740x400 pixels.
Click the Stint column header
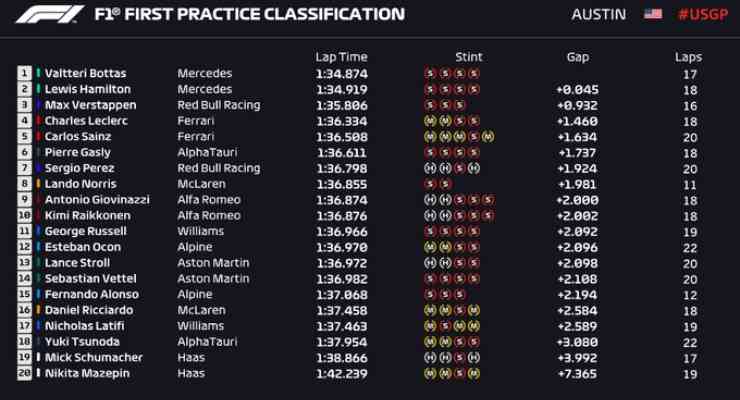[469, 57]
